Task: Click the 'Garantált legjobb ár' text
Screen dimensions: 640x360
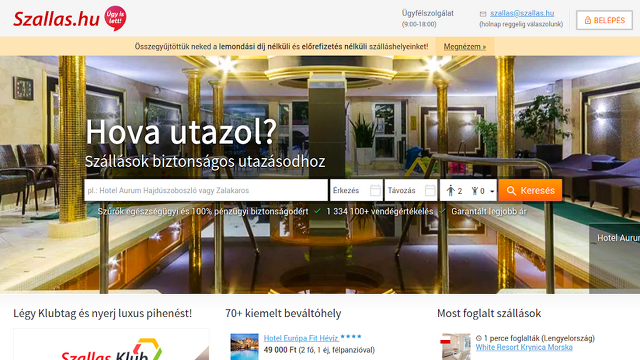Action: [x=489, y=211]
